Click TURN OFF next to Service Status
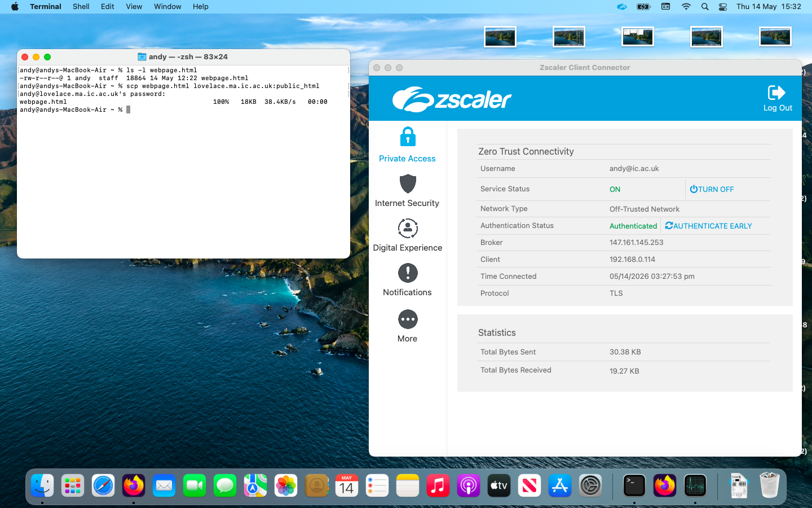Viewport: 812px width, 508px height. (x=712, y=190)
